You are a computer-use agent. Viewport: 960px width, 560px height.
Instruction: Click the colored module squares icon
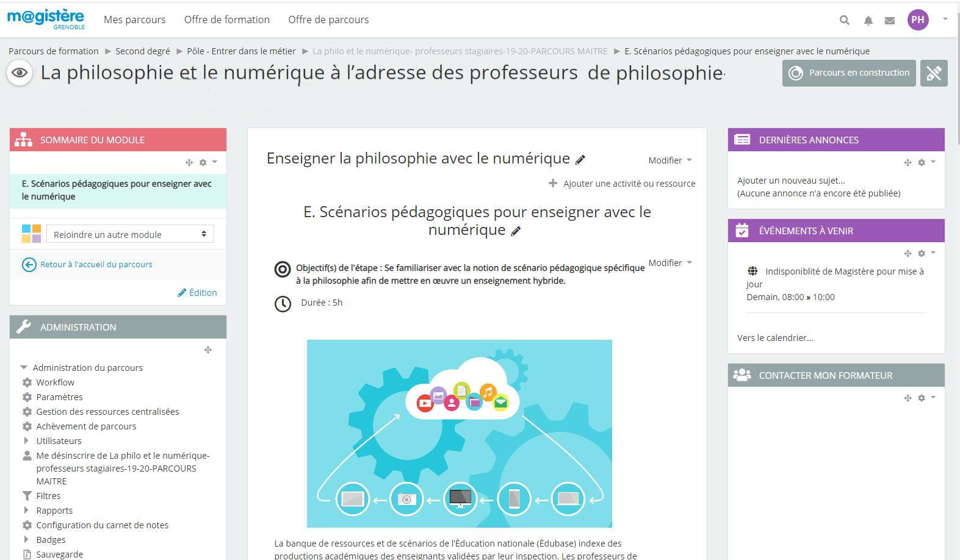tap(31, 234)
